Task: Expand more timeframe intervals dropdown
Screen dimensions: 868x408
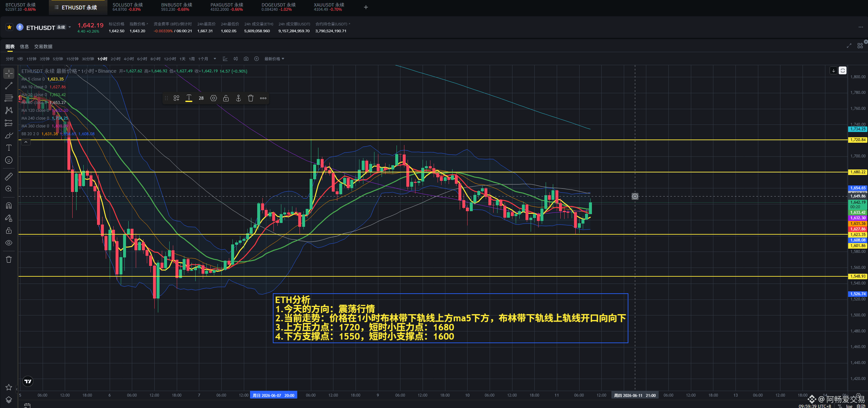Action: pyautogui.click(x=215, y=59)
